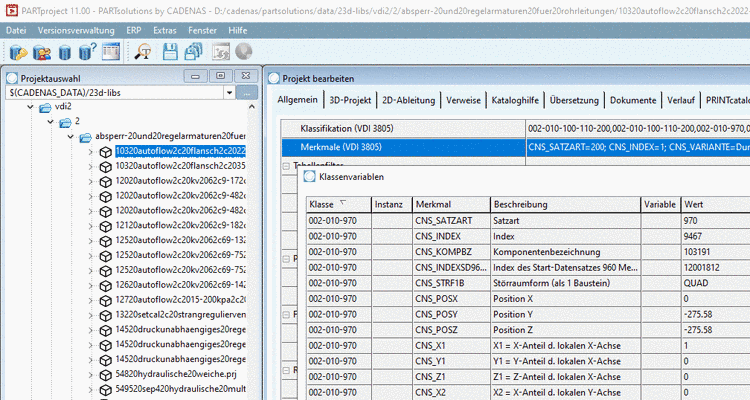The image size is (750, 400).
Task: Select the Allgemein tab
Action: [298, 100]
